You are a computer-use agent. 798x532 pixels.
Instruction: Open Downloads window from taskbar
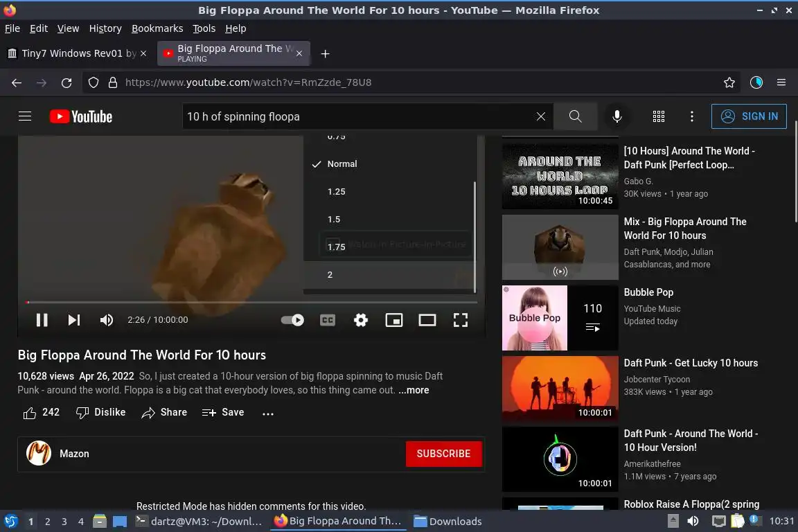tap(448, 522)
